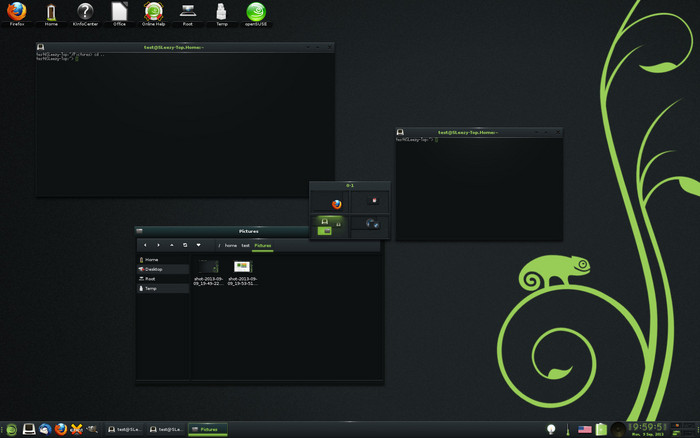This screenshot has width=700, height=438.
Task: Launch the Online Help desktop shortcut
Action: pos(153,12)
